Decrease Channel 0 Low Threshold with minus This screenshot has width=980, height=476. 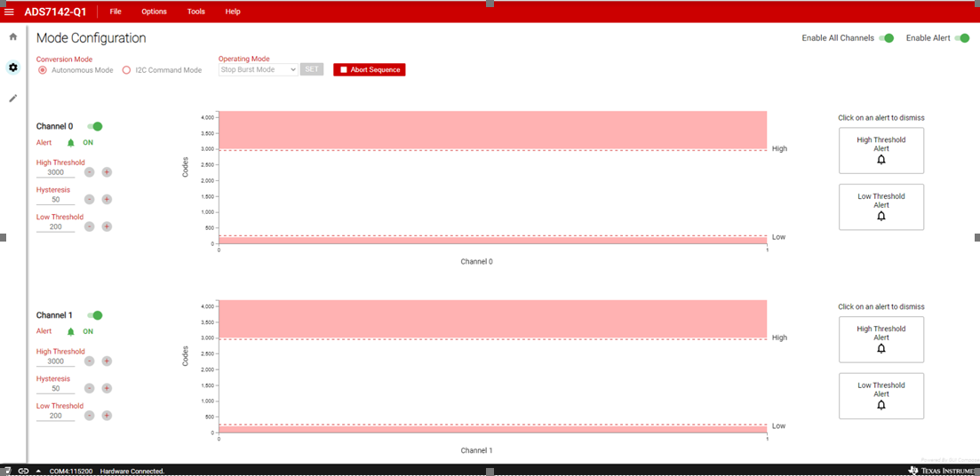click(x=90, y=226)
